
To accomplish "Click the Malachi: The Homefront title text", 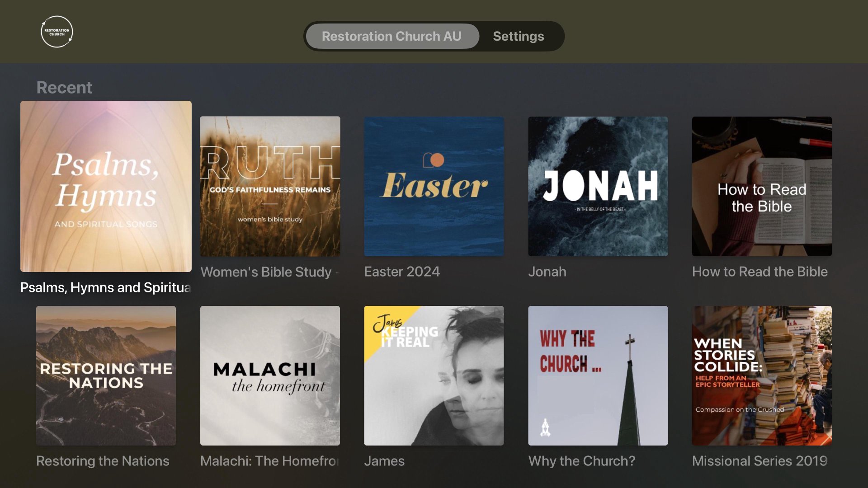I will pyautogui.click(x=270, y=461).
